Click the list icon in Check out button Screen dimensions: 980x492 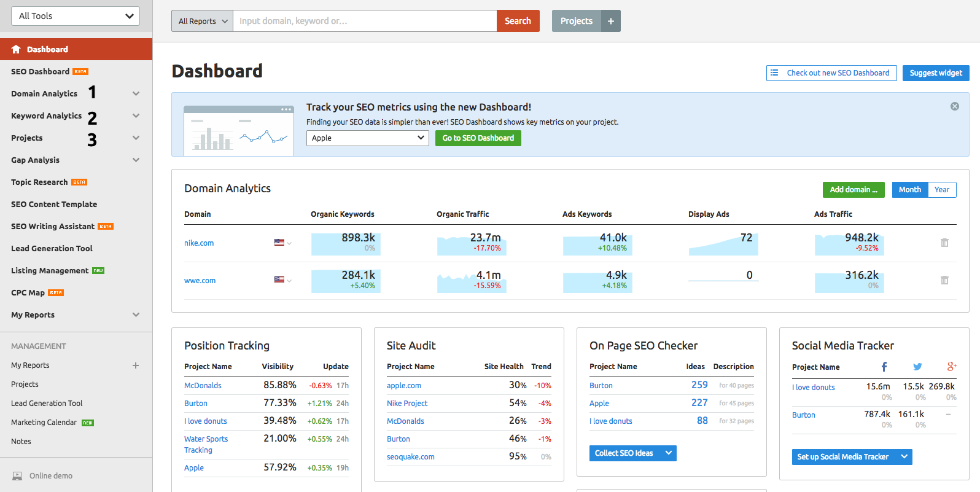point(774,72)
